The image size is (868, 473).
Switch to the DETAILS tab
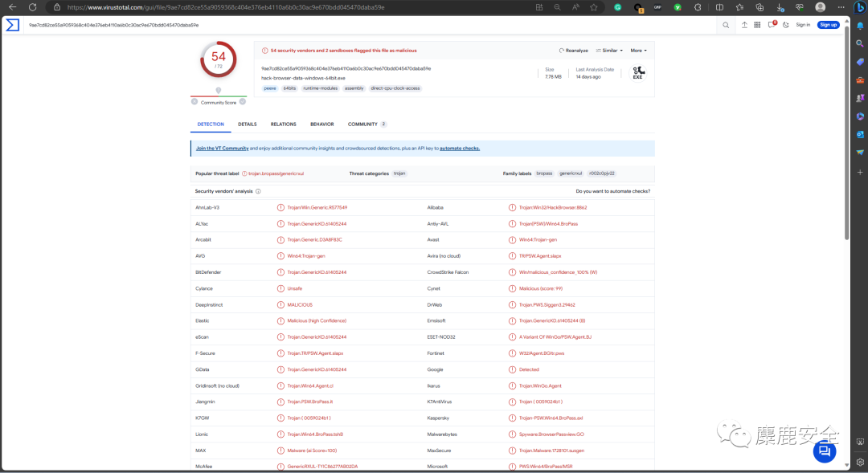pos(247,124)
